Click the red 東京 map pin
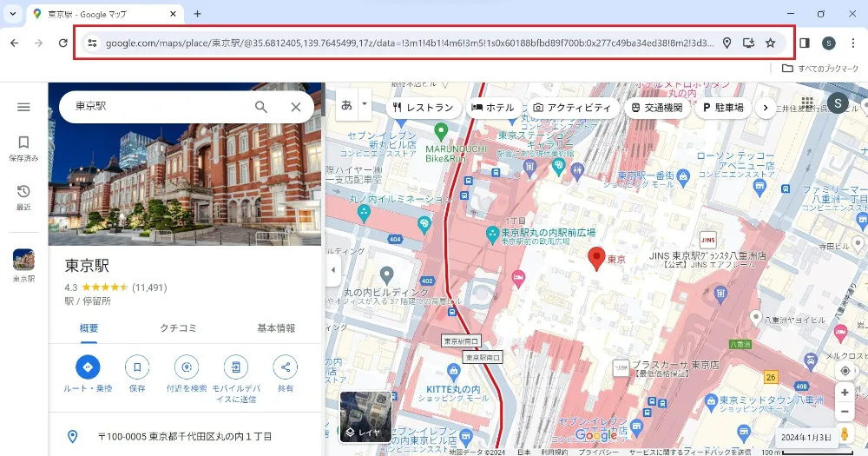 [x=596, y=259]
